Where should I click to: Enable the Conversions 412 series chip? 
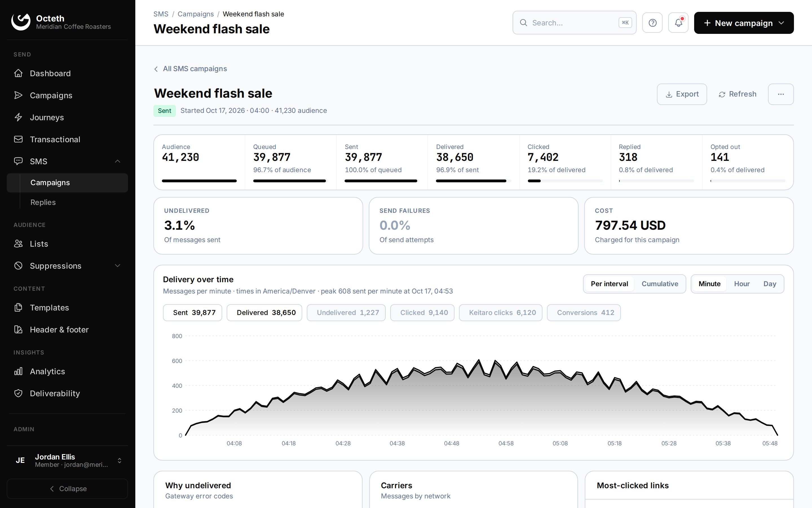(584, 313)
